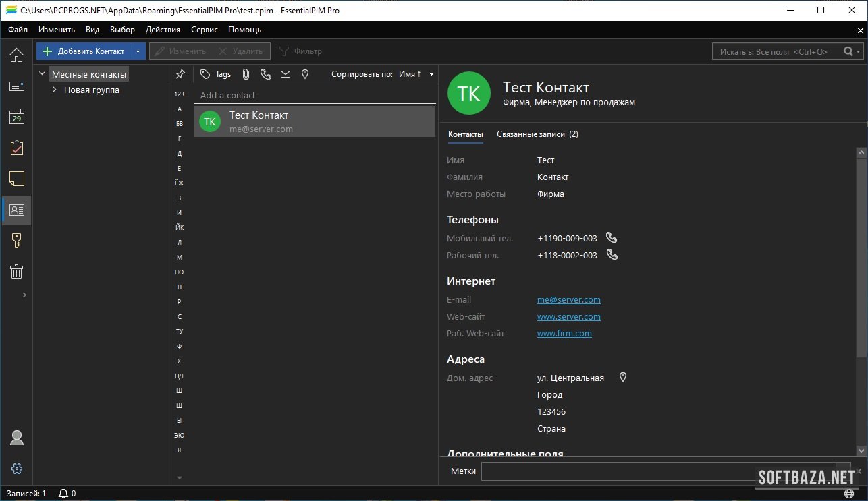Open the Tasks module icon

[x=17, y=148]
